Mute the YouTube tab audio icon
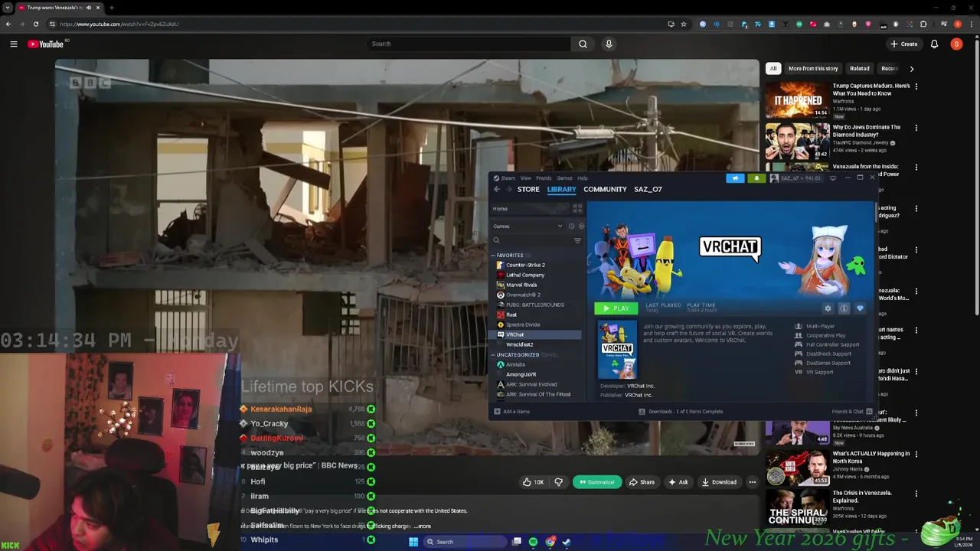Screen dimensions: 980x551 tap(89, 8)
